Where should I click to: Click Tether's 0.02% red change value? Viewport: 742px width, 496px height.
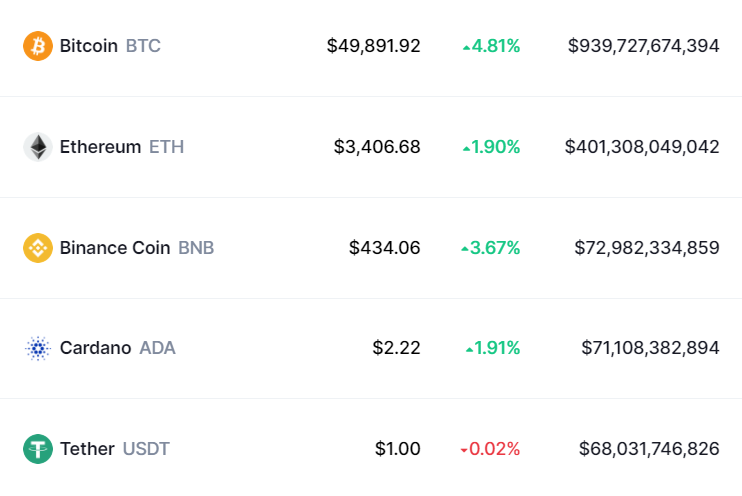494,449
